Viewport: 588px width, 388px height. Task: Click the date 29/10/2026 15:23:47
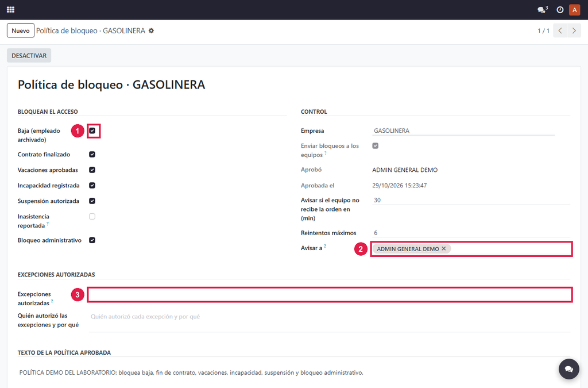pos(400,185)
